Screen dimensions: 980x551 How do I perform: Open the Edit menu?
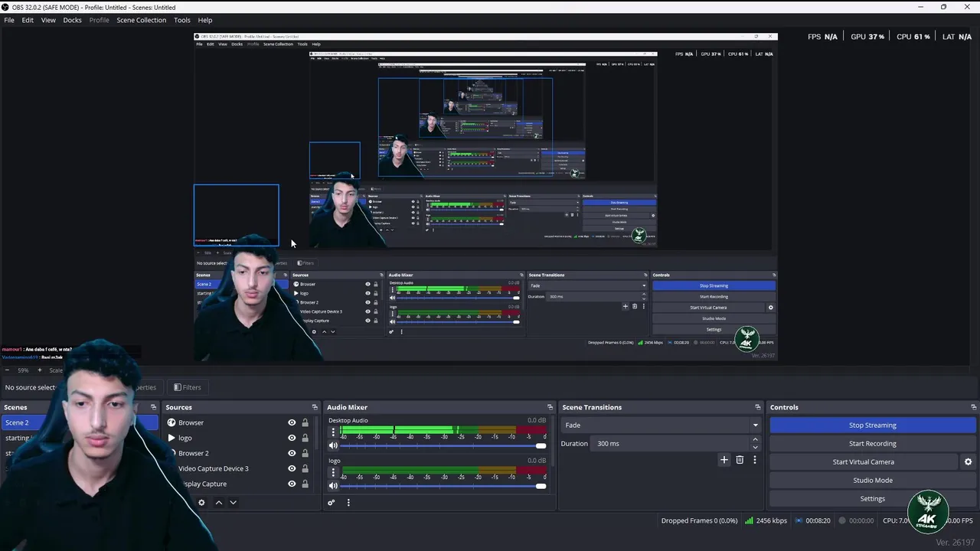pyautogui.click(x=28, y=20)
